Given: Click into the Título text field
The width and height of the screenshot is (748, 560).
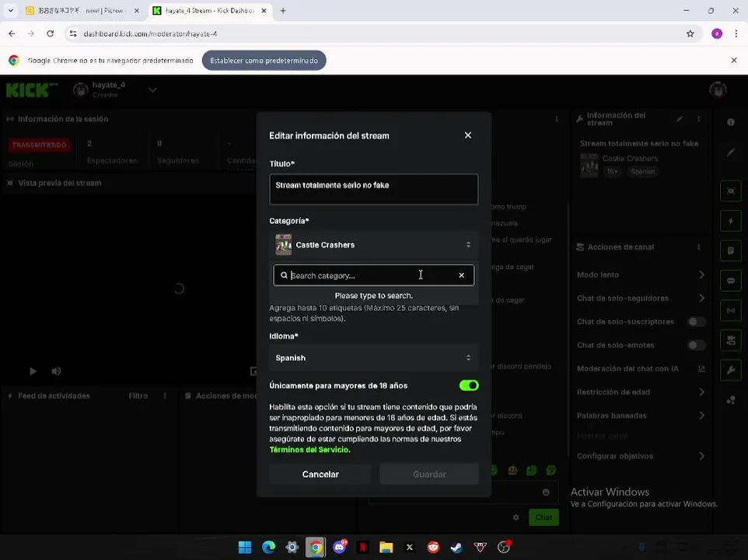Looking at the screenshot, I should 373,189.
